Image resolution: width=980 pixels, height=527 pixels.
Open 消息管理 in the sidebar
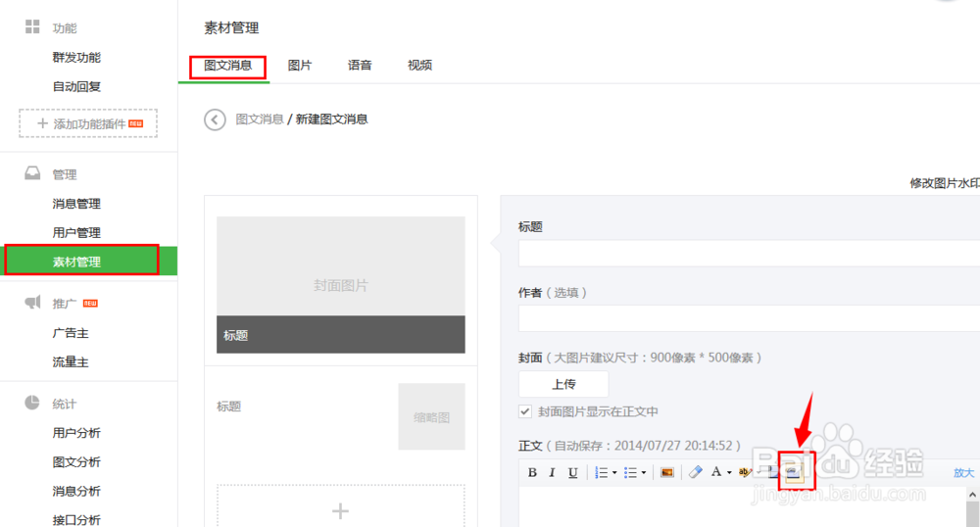point(76,204)
